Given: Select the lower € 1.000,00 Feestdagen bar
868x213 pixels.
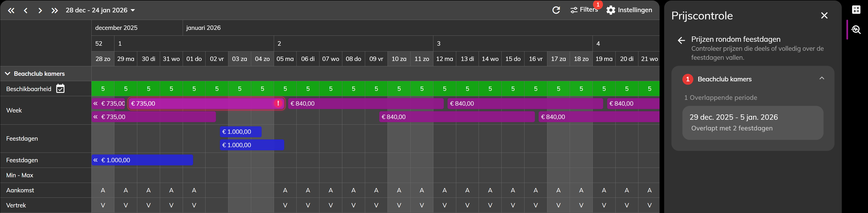Looking at the screenshot, I should point(252,145).
